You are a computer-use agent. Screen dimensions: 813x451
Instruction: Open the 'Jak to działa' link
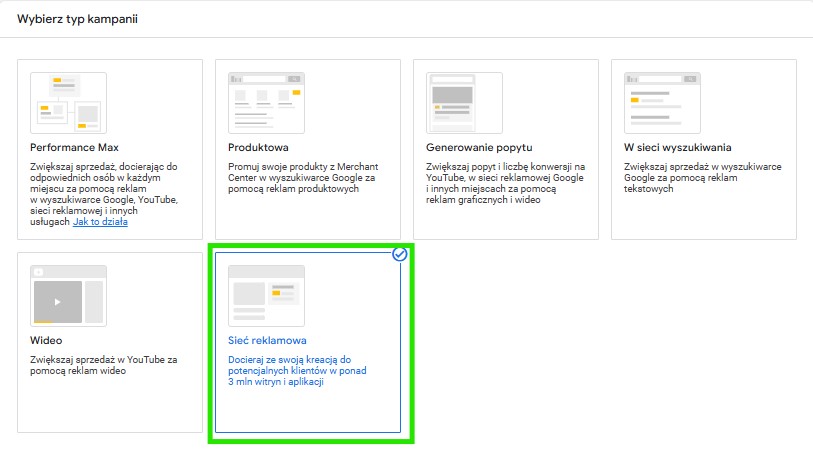click(x=100, y=222)
